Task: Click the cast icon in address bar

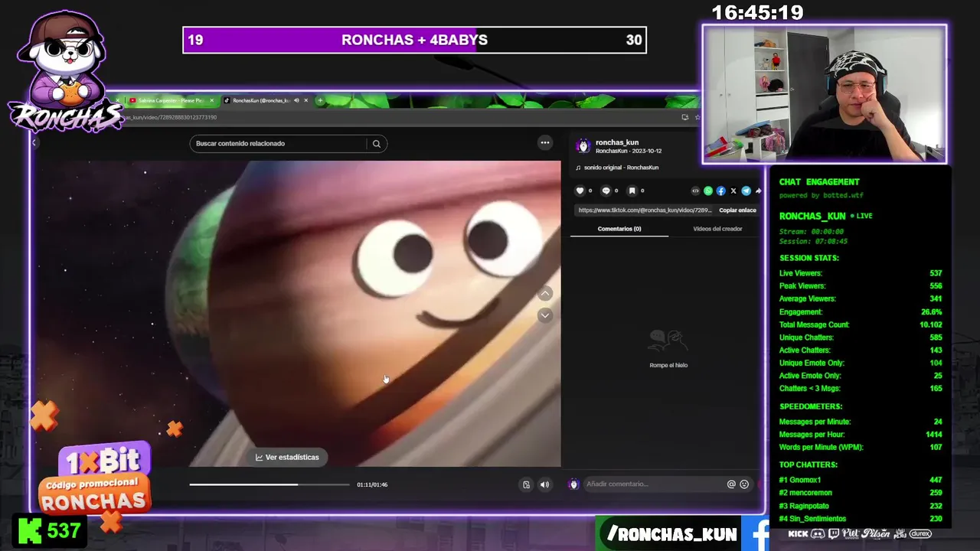Action: click(x=684, y=117)
